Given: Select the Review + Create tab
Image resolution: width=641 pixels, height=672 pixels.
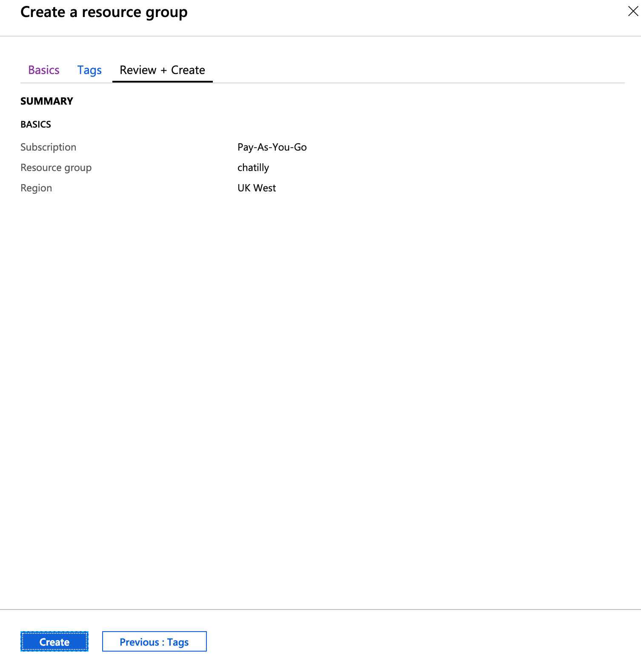Looking at the screenshot, I should (162, 70).
